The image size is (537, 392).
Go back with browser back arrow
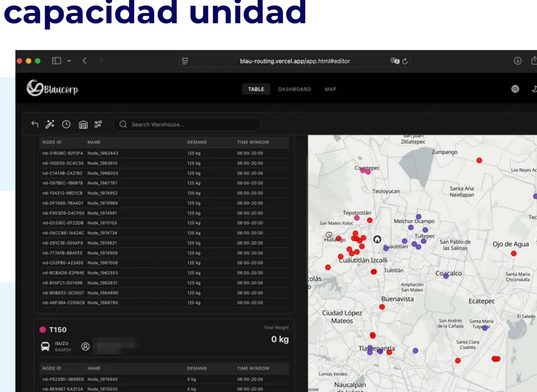84,61
